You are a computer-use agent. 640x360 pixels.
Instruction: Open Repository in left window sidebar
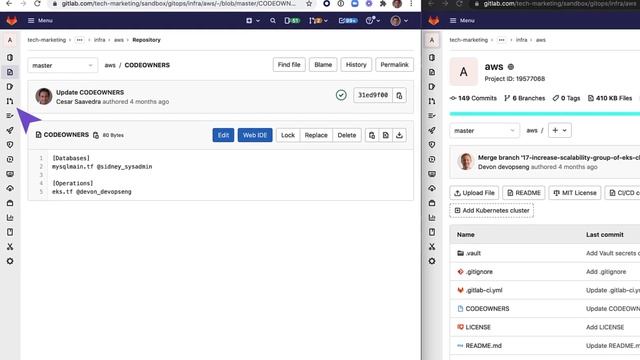(10, 72)
